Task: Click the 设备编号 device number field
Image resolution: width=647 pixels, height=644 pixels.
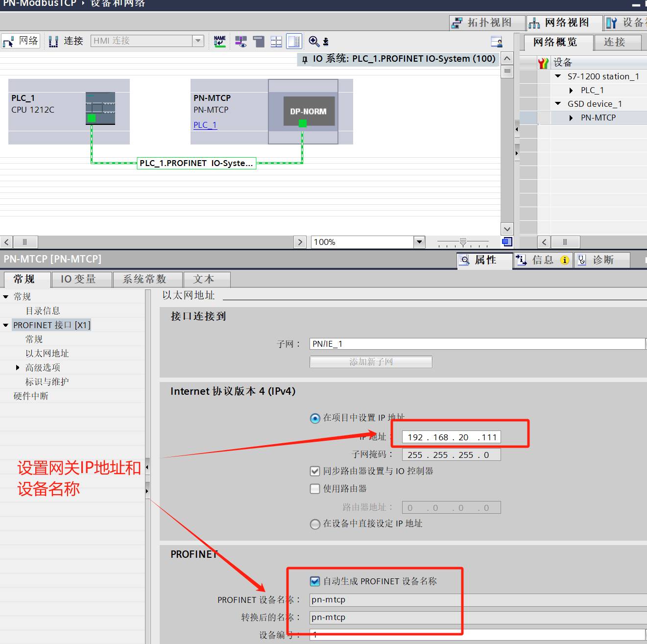Action: (478, 635)
